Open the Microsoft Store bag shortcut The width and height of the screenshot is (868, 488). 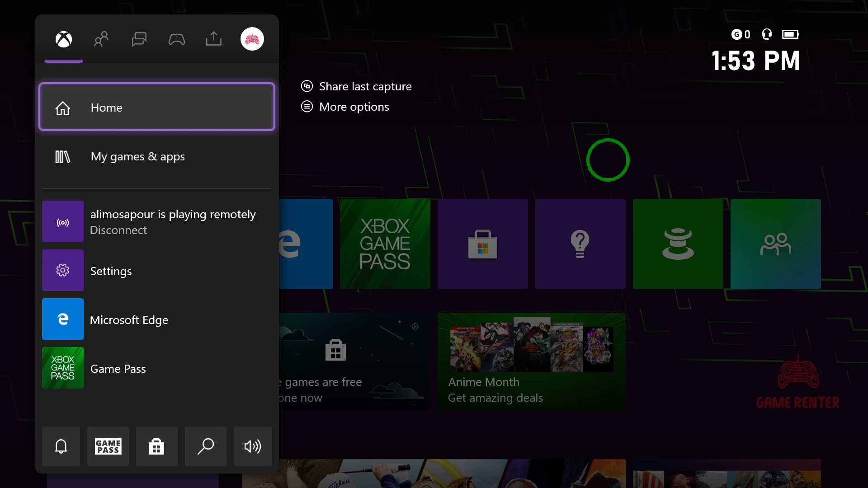(156, 446)
